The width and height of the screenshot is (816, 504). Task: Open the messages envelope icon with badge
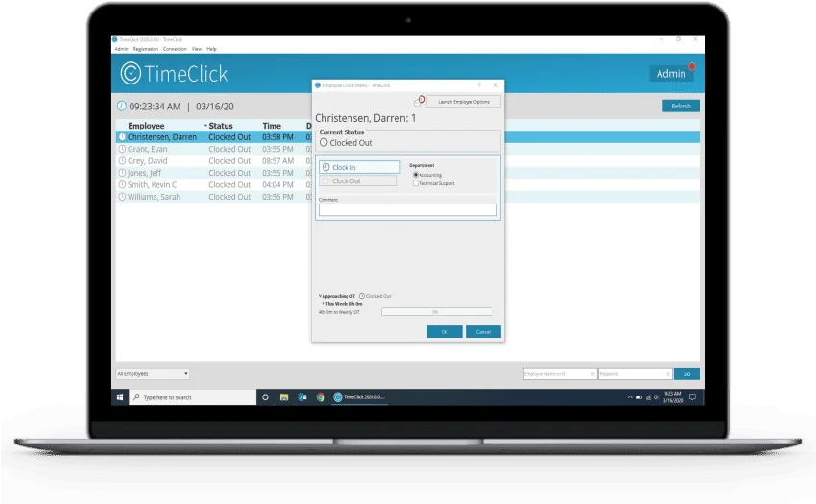point(419,102)
